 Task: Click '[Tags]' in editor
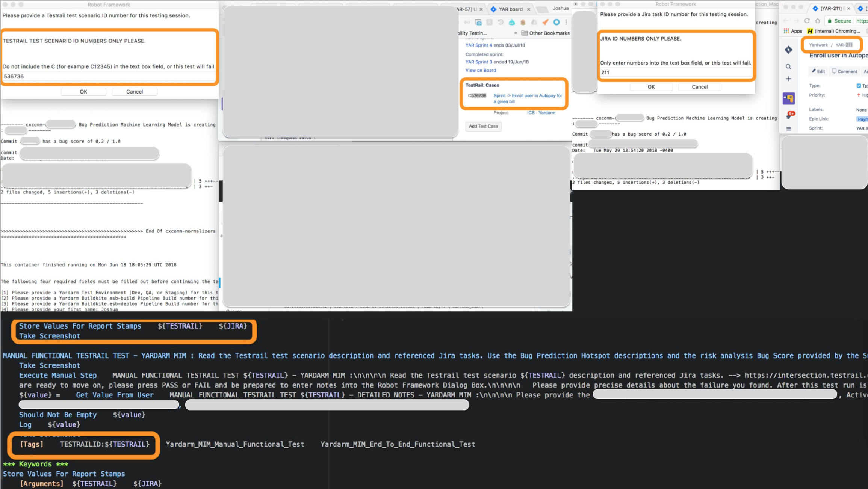(x=32, y=444)
